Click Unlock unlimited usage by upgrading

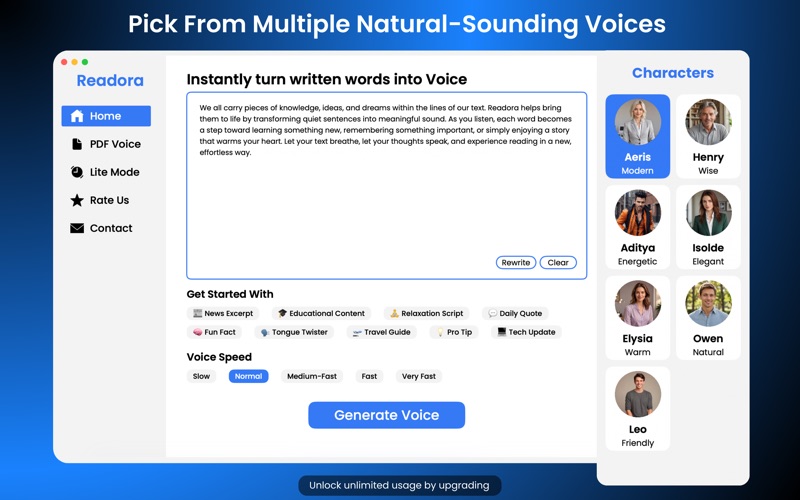coord(399,485)
